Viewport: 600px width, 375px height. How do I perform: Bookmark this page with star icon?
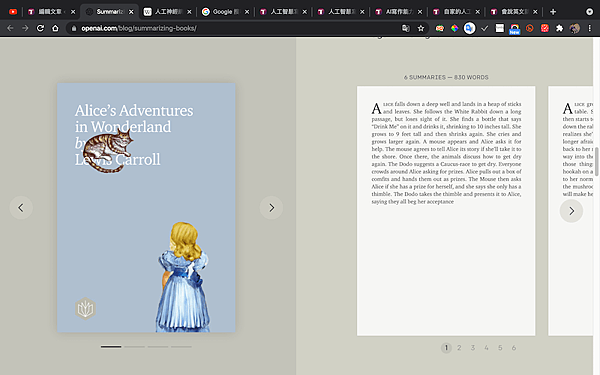pyautogui.click(x=421, y=28)
